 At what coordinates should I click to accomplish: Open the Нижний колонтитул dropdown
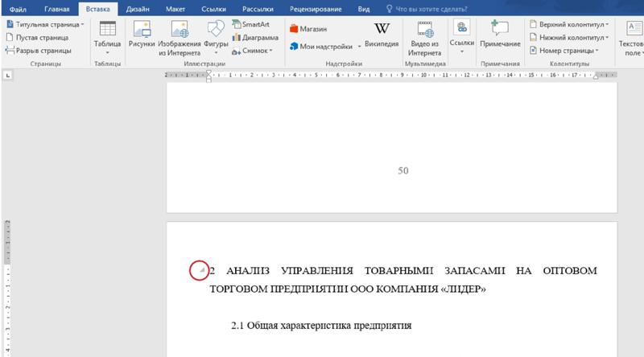click(569, 37)
